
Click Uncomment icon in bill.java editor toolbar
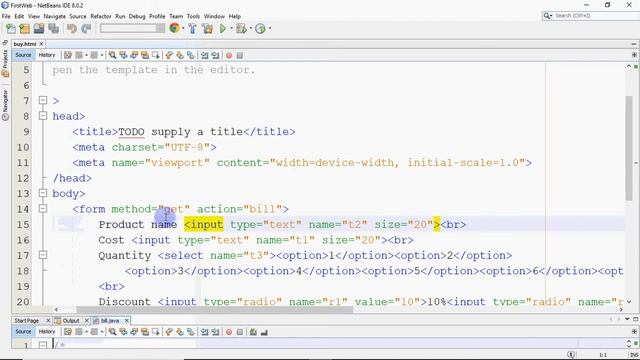(x=264, y=332)
